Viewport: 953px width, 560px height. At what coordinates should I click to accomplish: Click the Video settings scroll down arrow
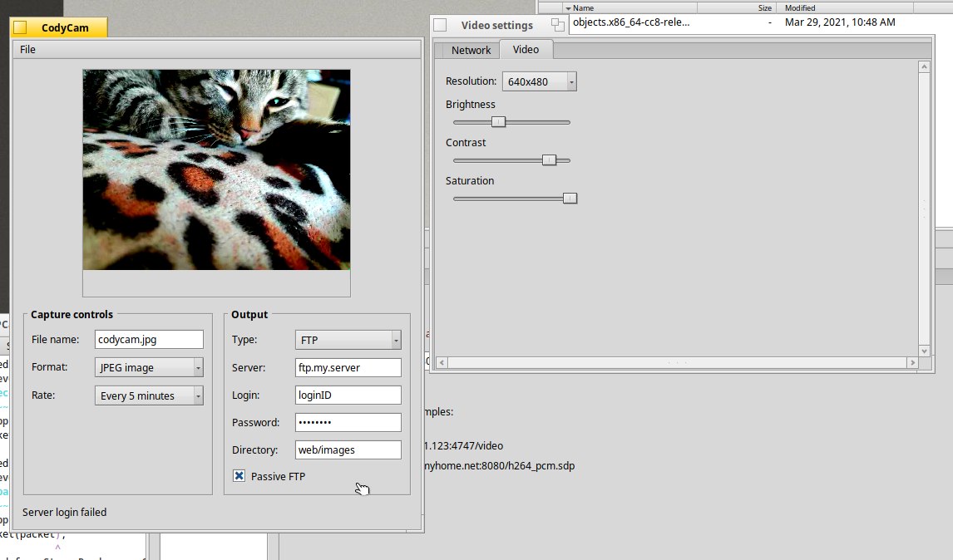click(925, 351)
